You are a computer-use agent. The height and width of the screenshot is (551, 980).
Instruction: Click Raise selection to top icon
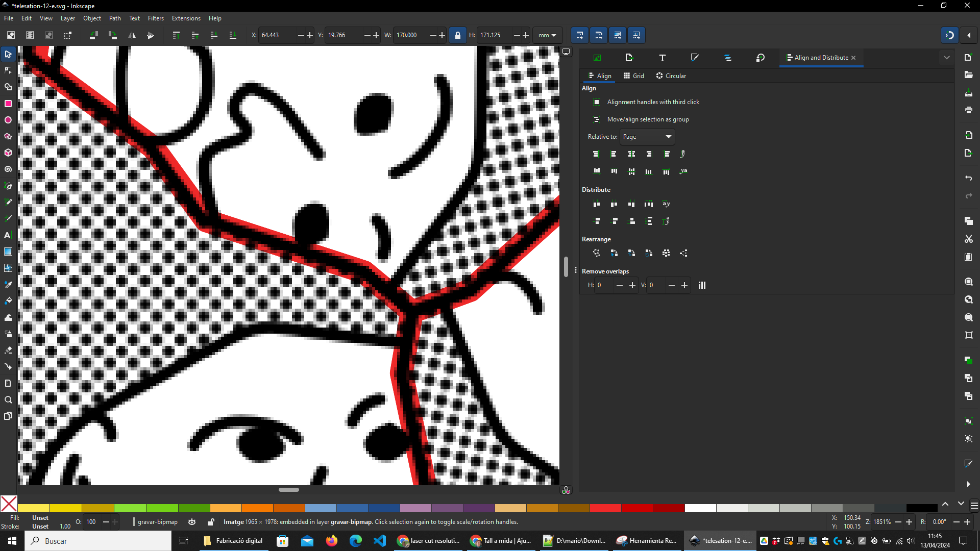(x=176, y=35)
